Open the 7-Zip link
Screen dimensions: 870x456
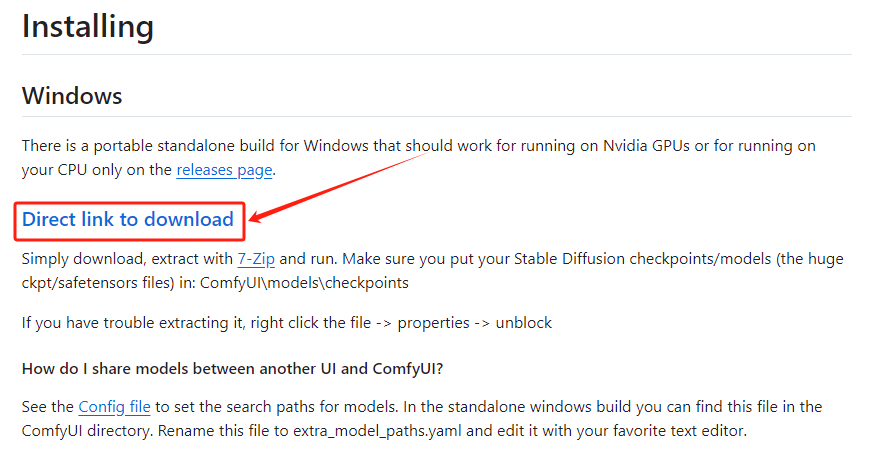pos(256,259)
